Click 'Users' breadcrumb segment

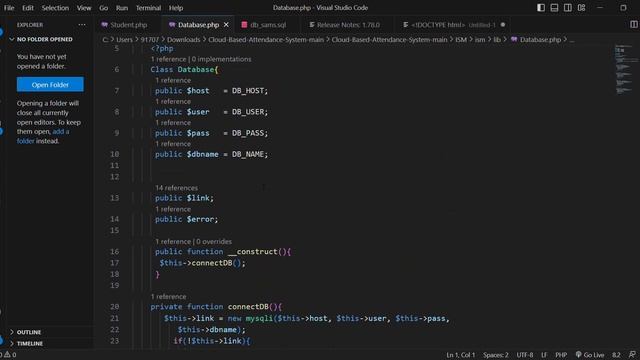tap(124, 40)
